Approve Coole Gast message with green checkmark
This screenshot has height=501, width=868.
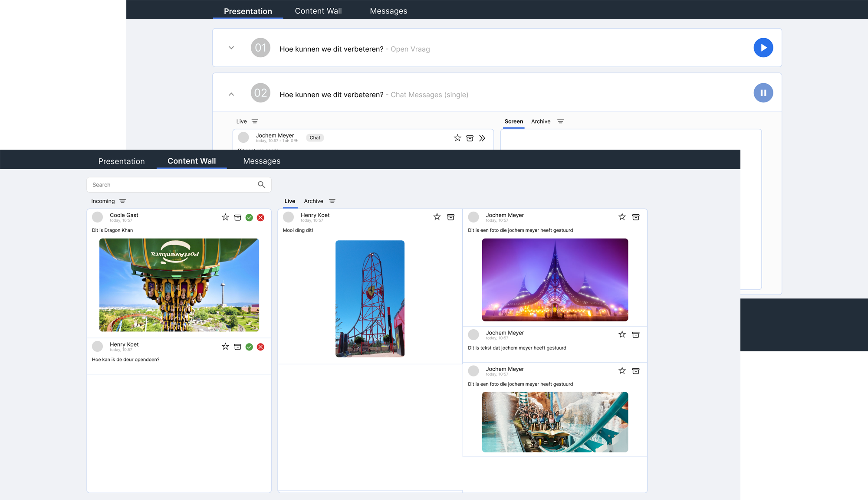tap(249, 217)
